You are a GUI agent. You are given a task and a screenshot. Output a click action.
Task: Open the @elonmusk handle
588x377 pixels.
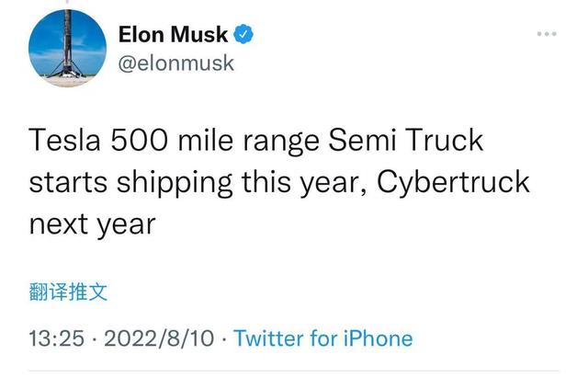176,63
